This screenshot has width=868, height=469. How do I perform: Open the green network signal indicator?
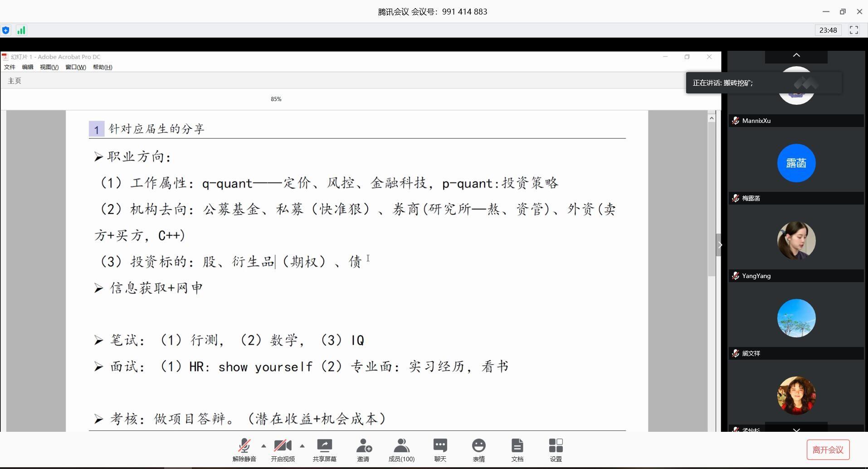(x=21, y=30)
